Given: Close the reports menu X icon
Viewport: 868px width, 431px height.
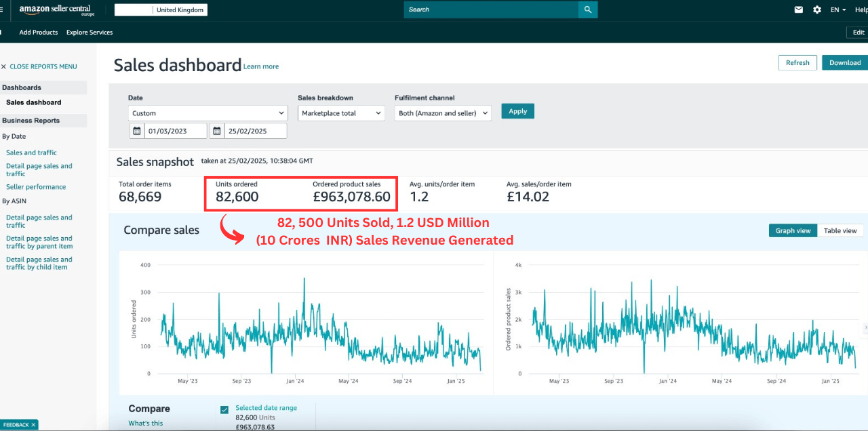Looking at the screenshot, I should [x=3, y=66].
